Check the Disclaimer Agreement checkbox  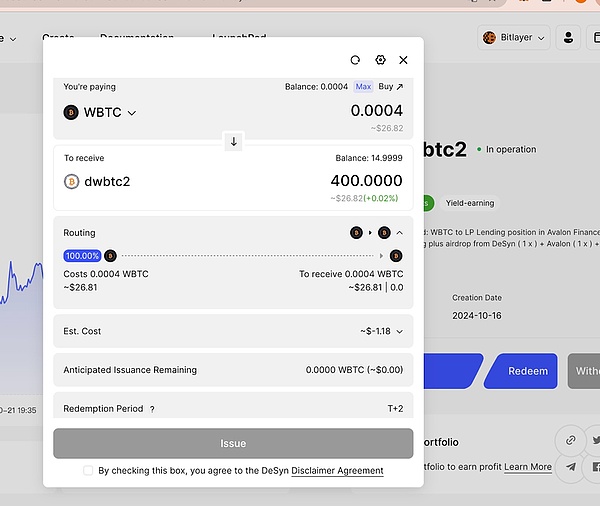tap(88, 470)
